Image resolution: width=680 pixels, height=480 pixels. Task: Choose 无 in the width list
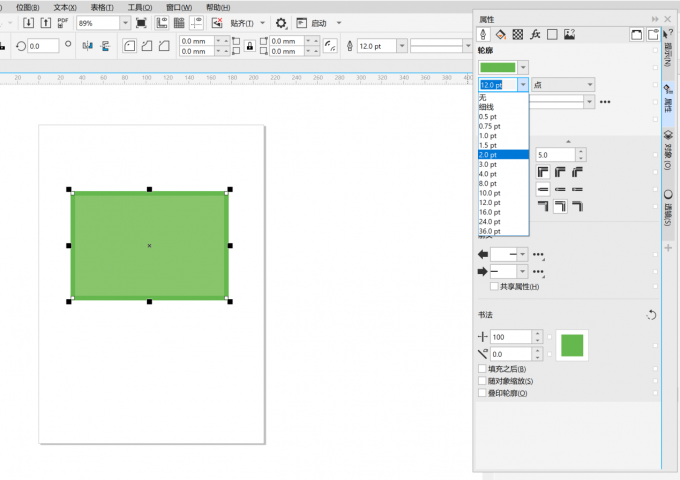[503, 98]
